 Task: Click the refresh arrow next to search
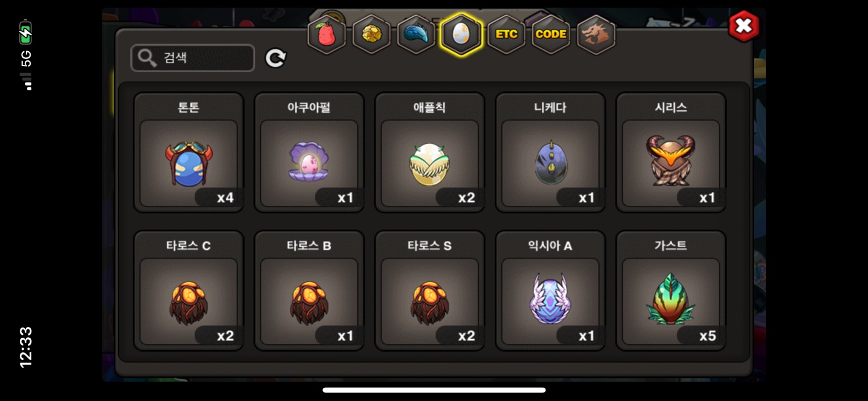275,58
